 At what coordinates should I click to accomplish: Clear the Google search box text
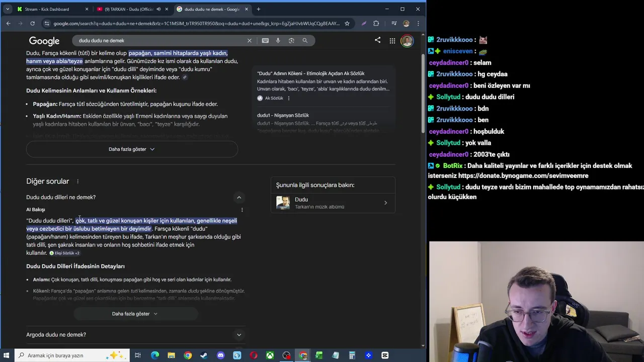click(249, 40)
